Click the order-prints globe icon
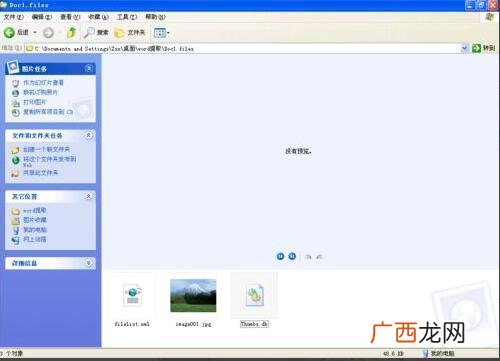This screenshot has width=500, height=361. point(15,93)
